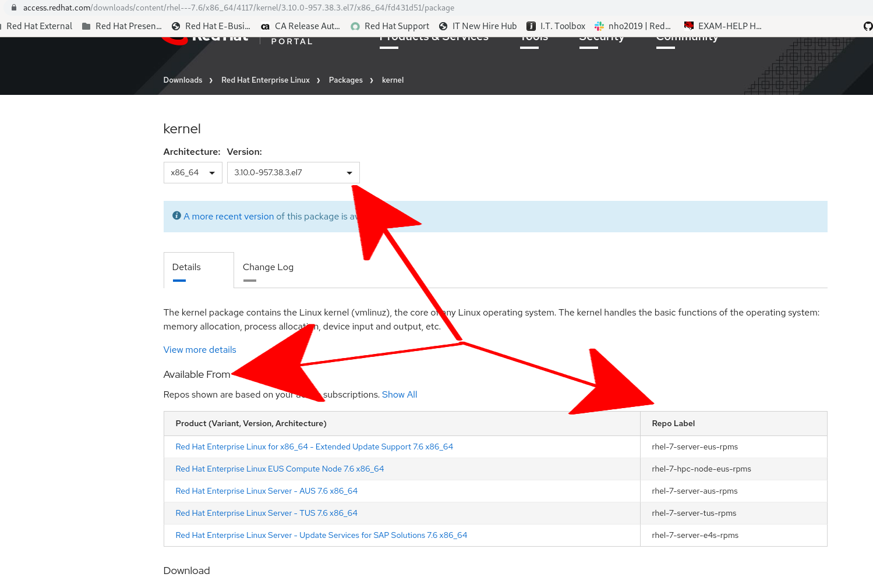Image resolution: width=873 pixels, height=588 pixels.
Task: Switch to the Change Log tab
Action: tap(268, 267)
